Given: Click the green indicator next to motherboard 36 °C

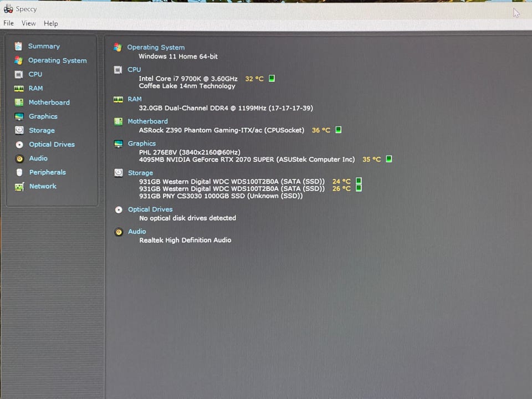Looking at the screenshot, I should (x=338, y=130).
